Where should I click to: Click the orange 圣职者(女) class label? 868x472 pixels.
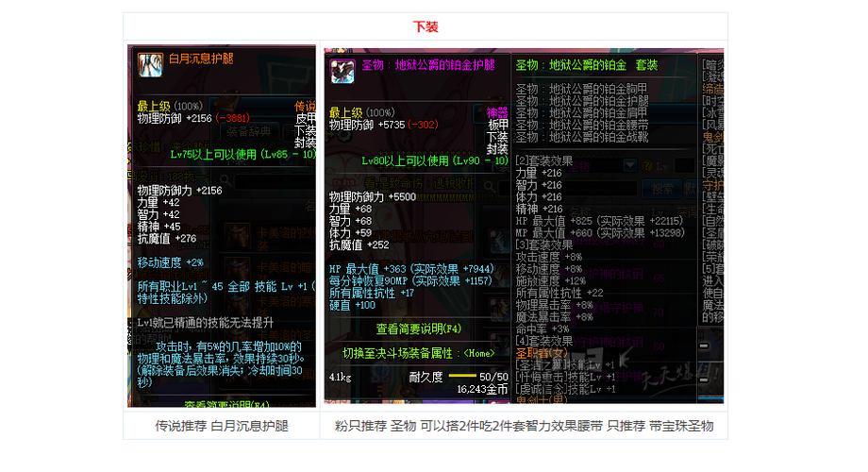[x=542, y=353]
